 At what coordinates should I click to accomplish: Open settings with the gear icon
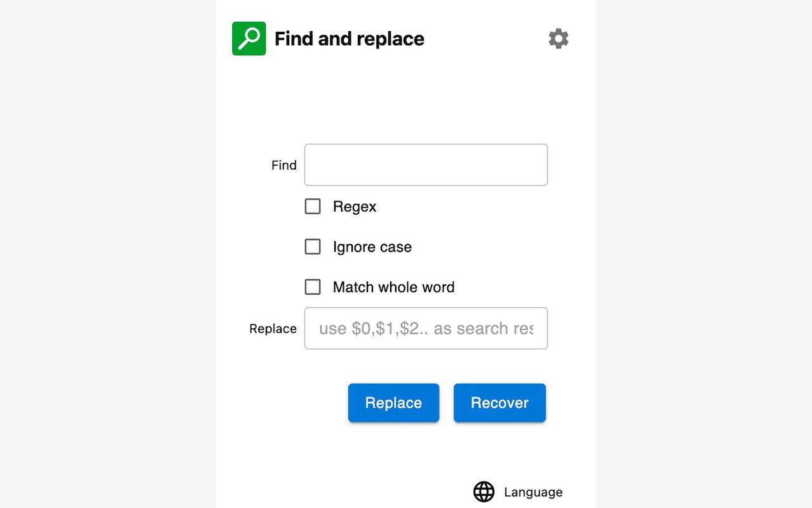558,39
